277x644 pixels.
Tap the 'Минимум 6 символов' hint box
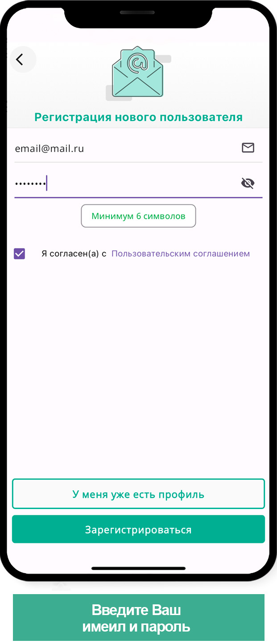click(x=138, y=216)
